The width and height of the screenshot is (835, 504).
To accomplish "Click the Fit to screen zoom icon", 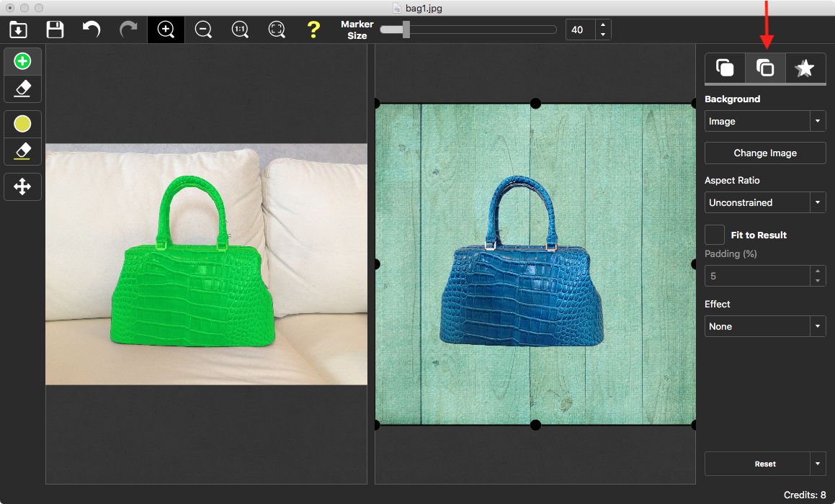I will coord(277,30).
